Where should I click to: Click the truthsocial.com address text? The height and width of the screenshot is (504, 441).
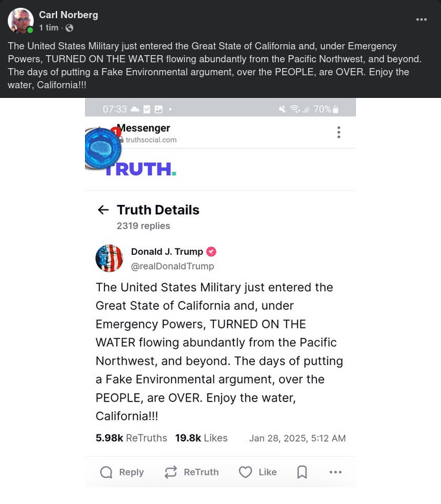tap(150, 139)
